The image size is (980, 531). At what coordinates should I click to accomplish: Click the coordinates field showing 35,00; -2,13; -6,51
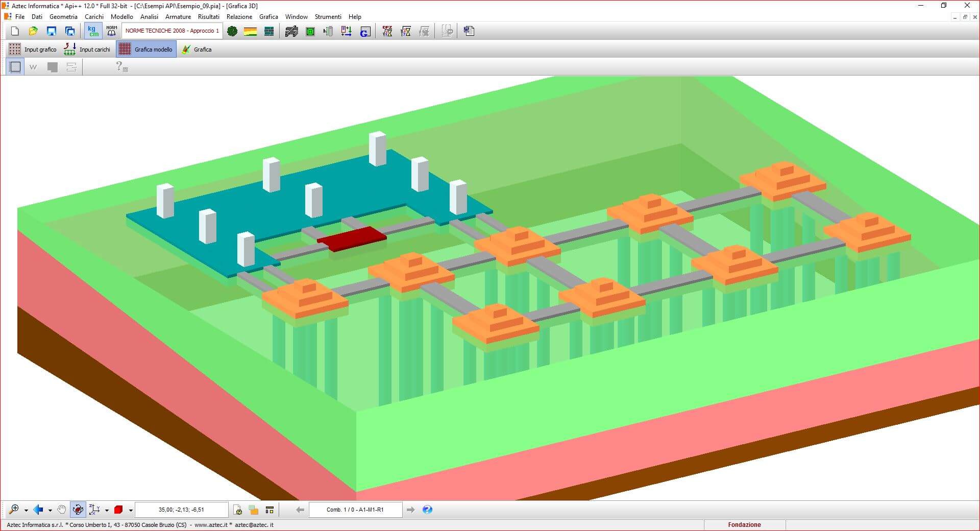pos(181,510)
